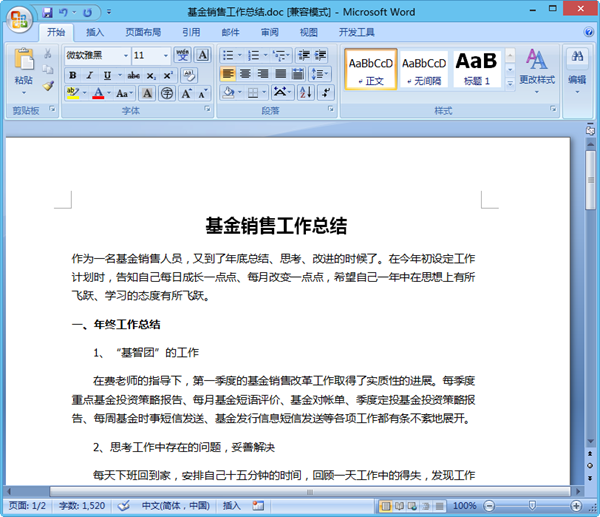Expand borders dropdown arrow
Viewport: 600px width, 517px height.
point(264,92)
